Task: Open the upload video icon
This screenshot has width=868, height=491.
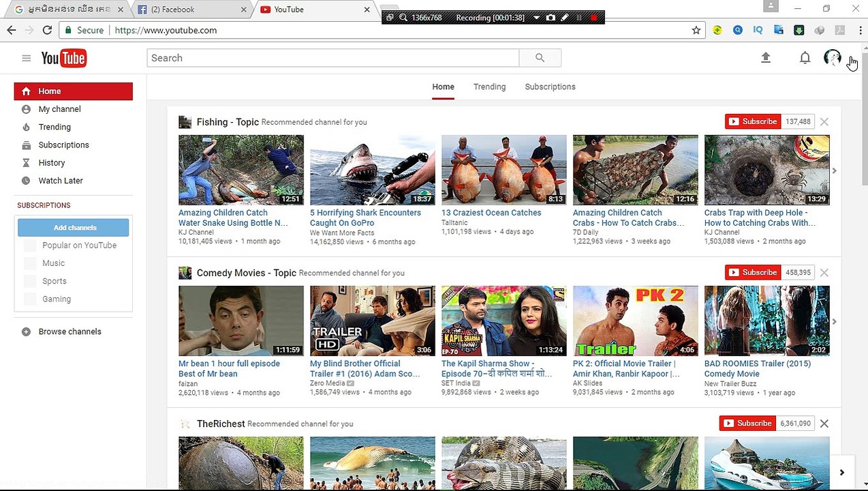Action: pos(766,58)
